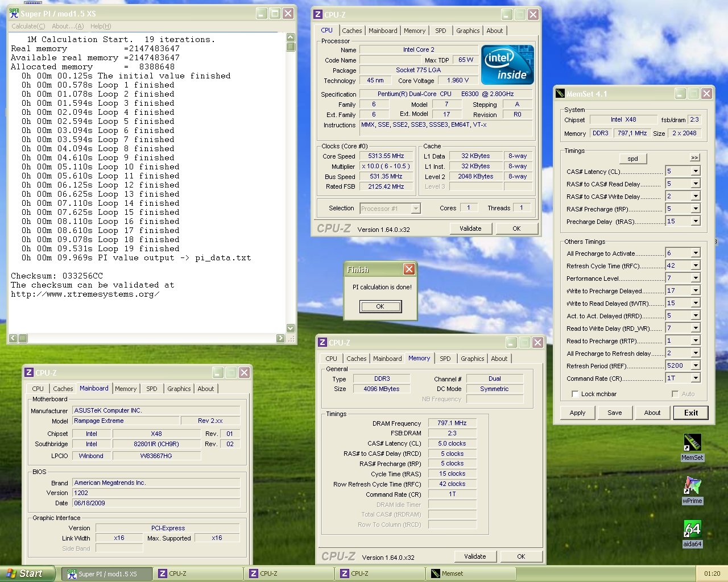Click the BIOS Date field 06/18/2009
This screenshot has height=582, width=728.
coord(156,503)
